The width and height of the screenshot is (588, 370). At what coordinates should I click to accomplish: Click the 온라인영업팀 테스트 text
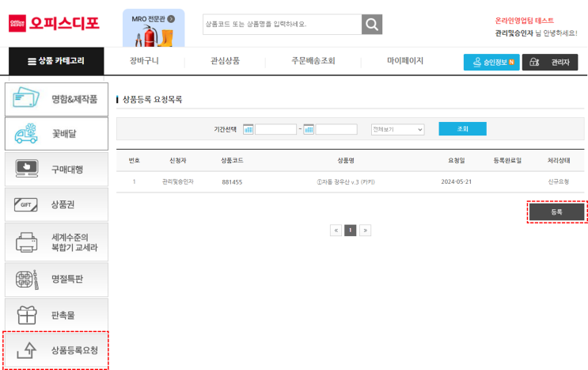pyautogui.click(x=524, y=21)
